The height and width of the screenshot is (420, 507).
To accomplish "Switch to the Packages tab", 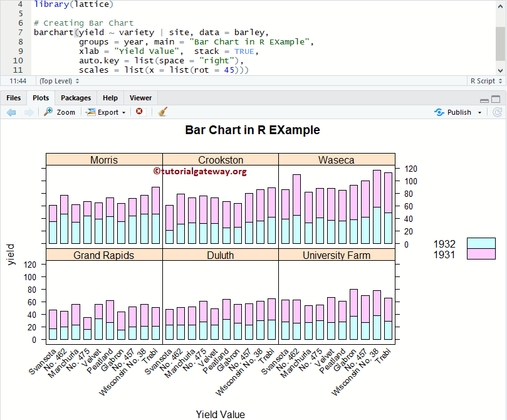I will [75, 98].
